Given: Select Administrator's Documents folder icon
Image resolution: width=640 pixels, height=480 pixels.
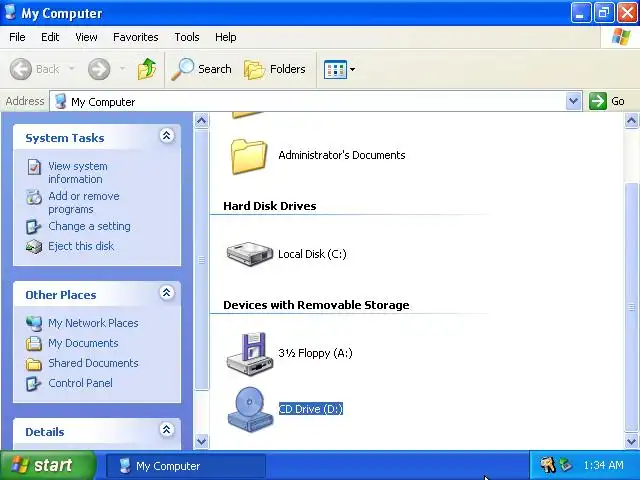Looking at the screenshot, I should (x=249, y=156).
